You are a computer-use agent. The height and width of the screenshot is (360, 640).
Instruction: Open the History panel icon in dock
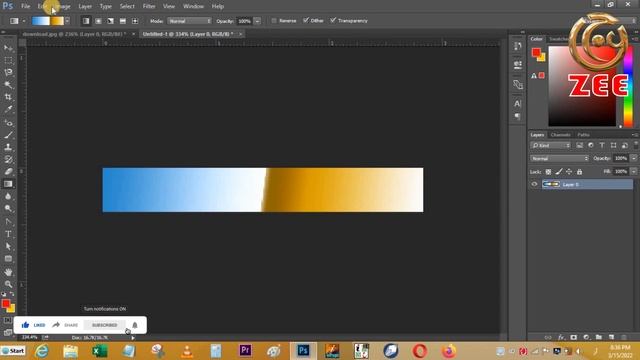518,46
